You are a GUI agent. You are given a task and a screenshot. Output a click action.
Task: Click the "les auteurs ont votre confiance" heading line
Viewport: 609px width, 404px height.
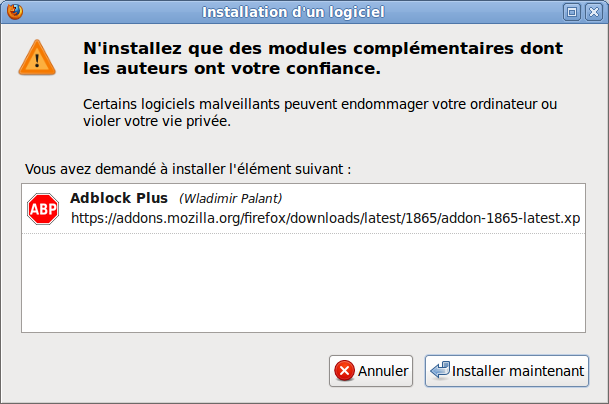click(232, 69)
